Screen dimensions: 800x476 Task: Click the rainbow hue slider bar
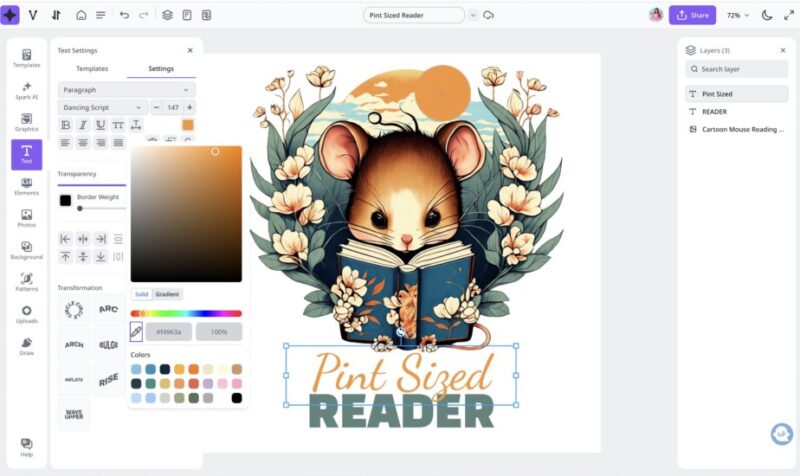point(186,313)
